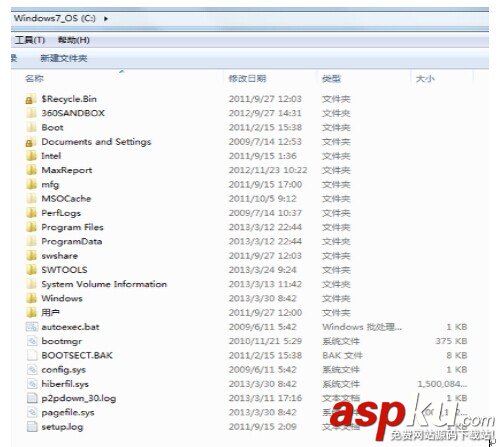Viewport: 500px width, 447px height.
Task: Click date 2013/3/13 11:42
Action: tap(265, 284)
